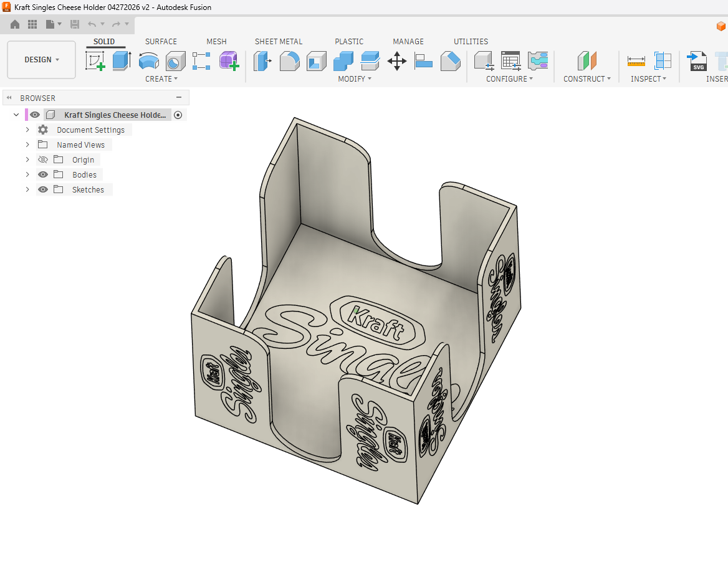Image resolution: width=728 pixels, height=585 pixels.
Task: Go to the Home data panel icon
Action: click(x=15, y=24)
